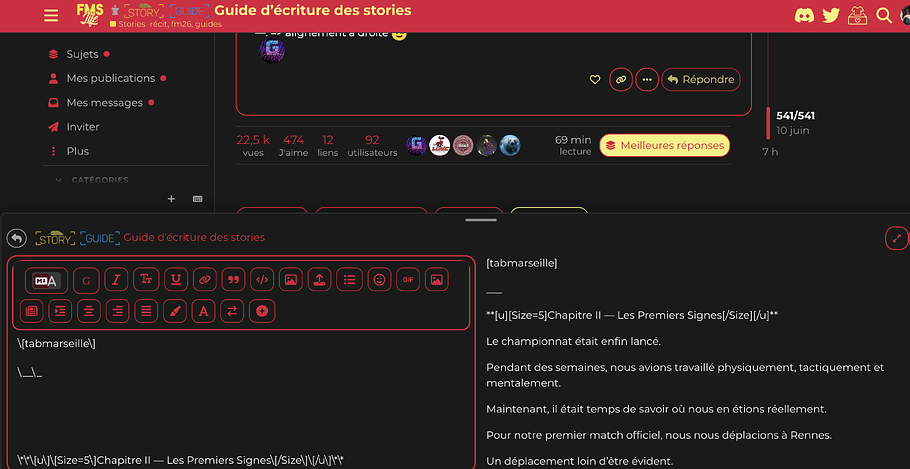910x469 pixels.
Task: Click the round plus toolbar button
Action: [x=262, y=311]
